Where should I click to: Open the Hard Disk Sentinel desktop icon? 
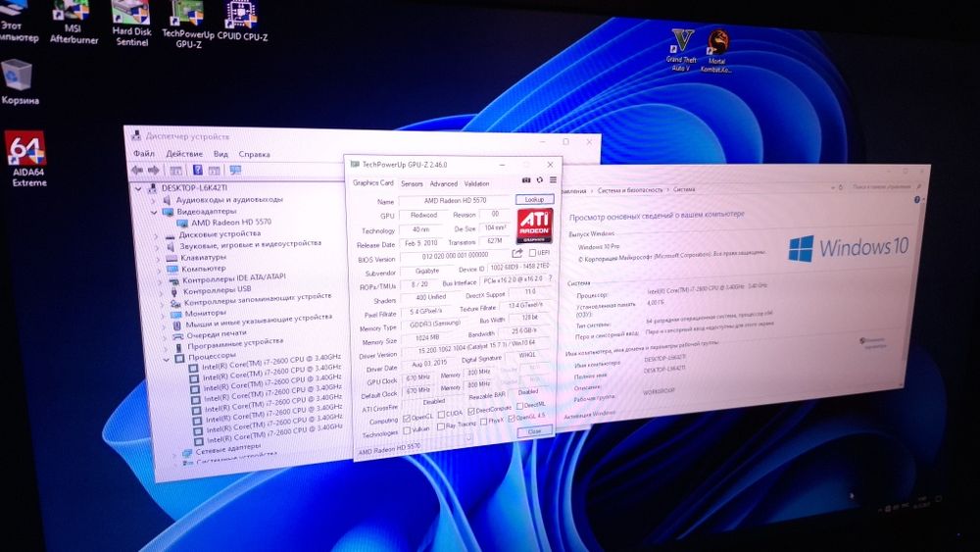(131, 24)
